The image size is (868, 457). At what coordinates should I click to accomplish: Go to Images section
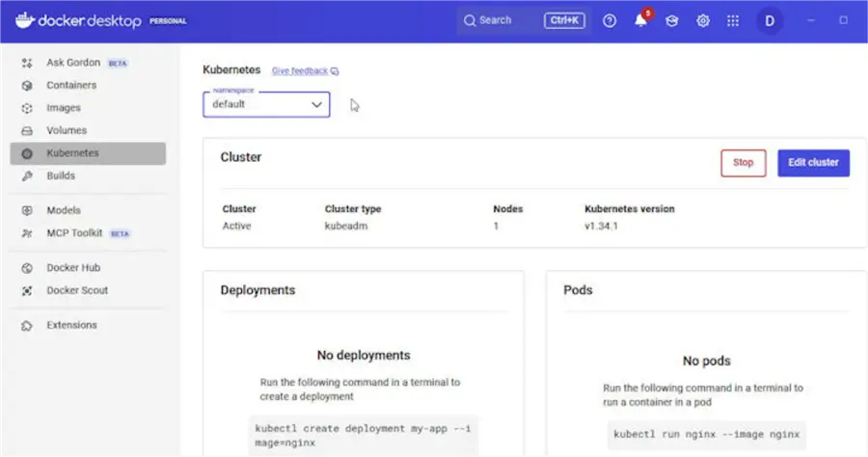[88, 108]
